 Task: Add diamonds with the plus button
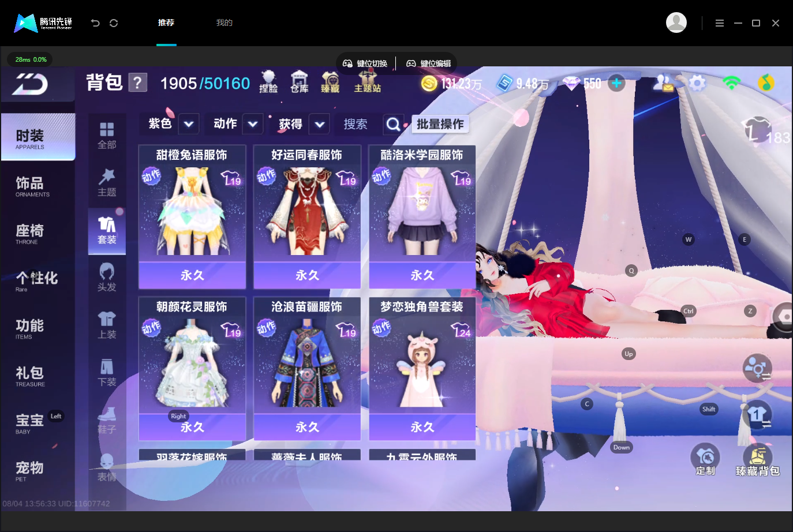pyautogui.click(x=616, y=84)
